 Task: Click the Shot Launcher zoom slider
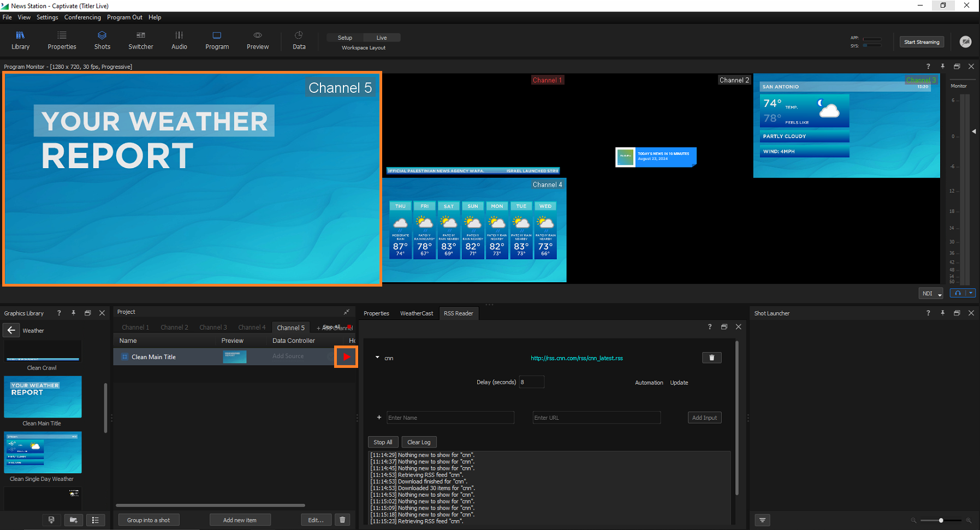pos(941,520)
